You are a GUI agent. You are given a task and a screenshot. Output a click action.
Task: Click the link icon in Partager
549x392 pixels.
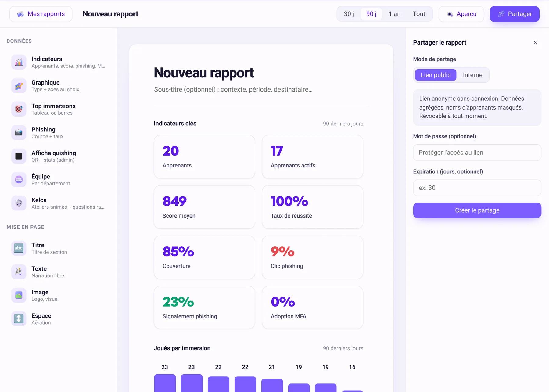501,14
